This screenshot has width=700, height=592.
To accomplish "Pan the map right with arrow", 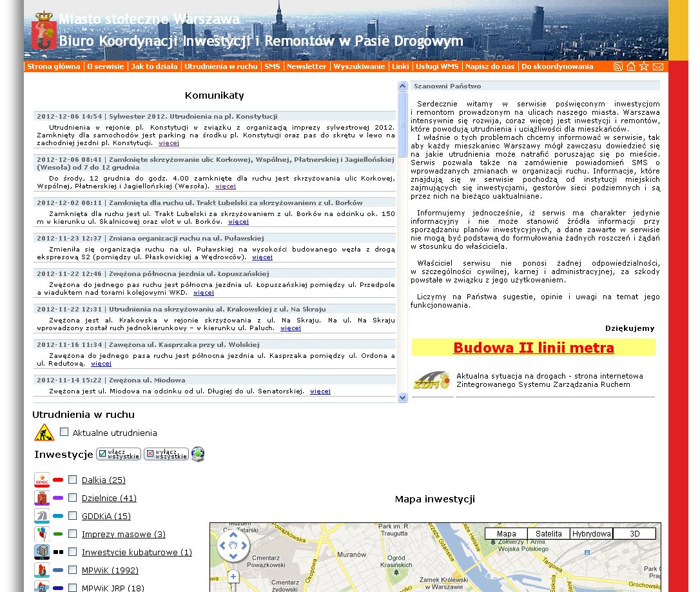I will 244,546.
